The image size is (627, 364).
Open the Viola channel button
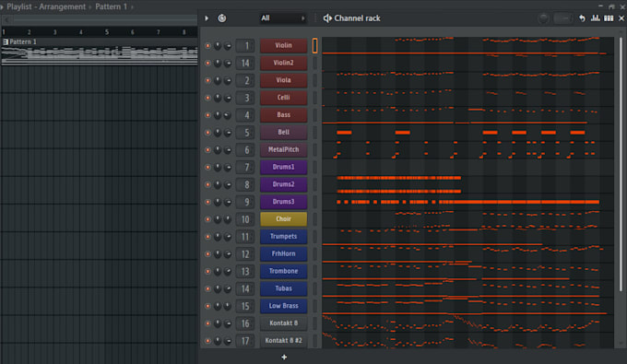(x=283, y=80)
